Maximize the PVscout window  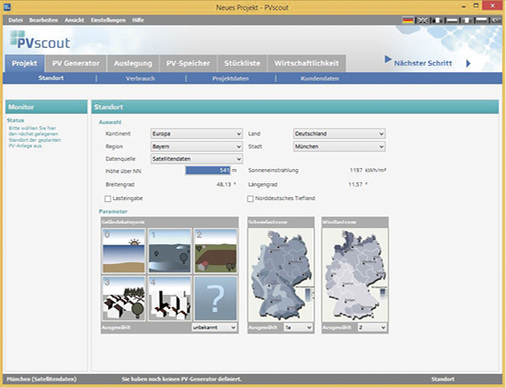[x=476, y=6]
